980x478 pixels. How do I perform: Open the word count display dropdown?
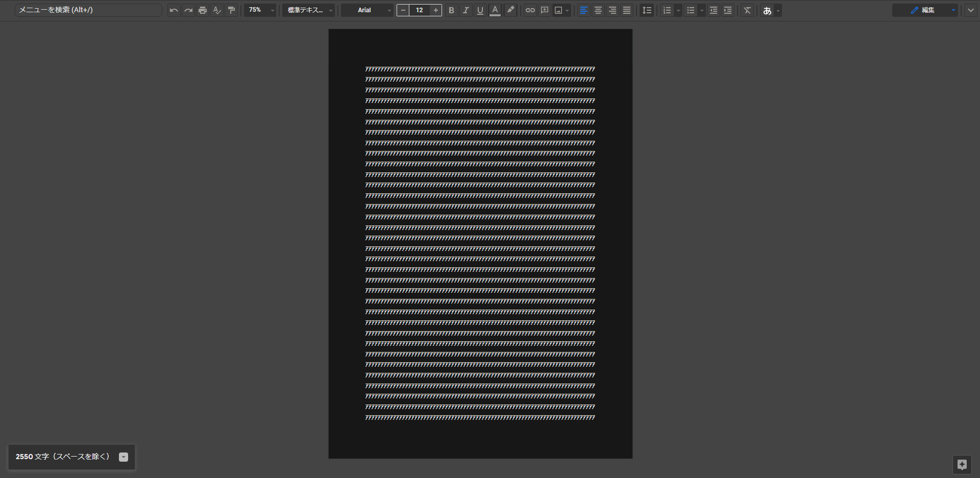124,457
